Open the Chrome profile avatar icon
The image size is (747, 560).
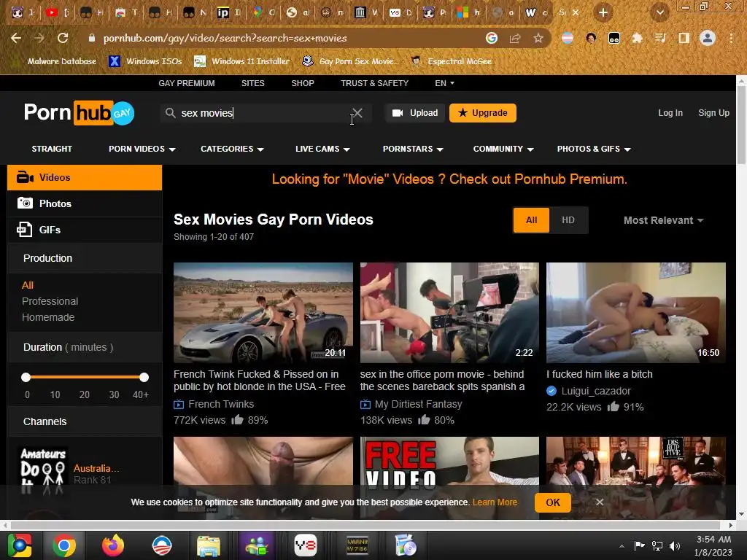point(708,38)
